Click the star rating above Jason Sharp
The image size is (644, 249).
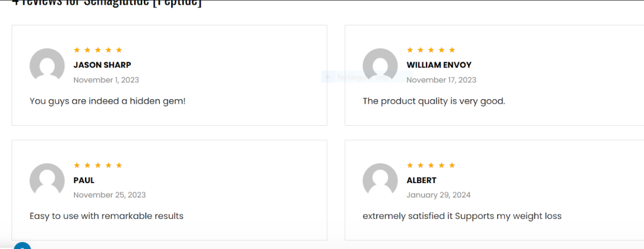pyautogui.click(x=97, y=50)
